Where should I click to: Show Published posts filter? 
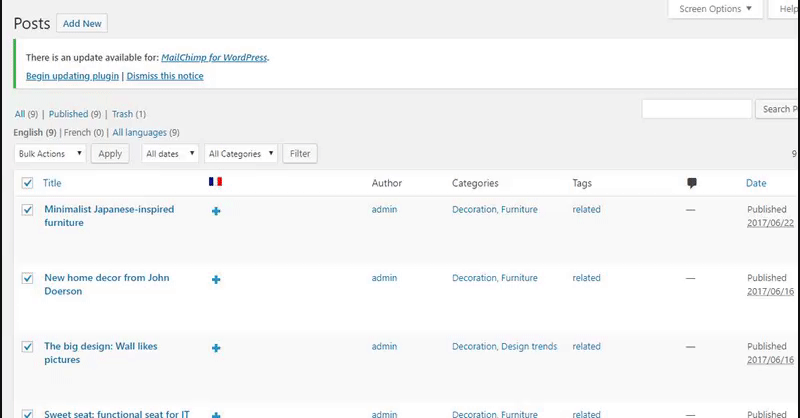pos(68,114)
